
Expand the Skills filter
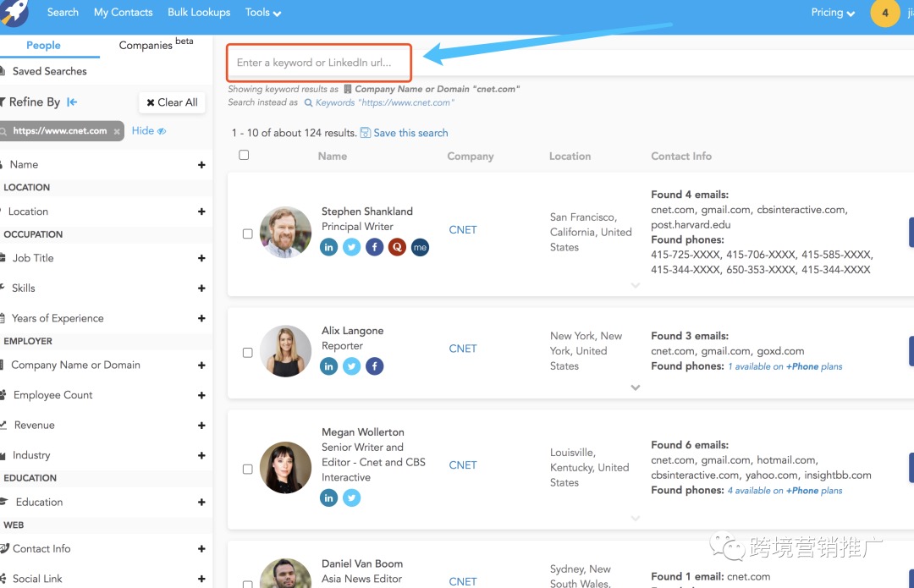point(201,289)
